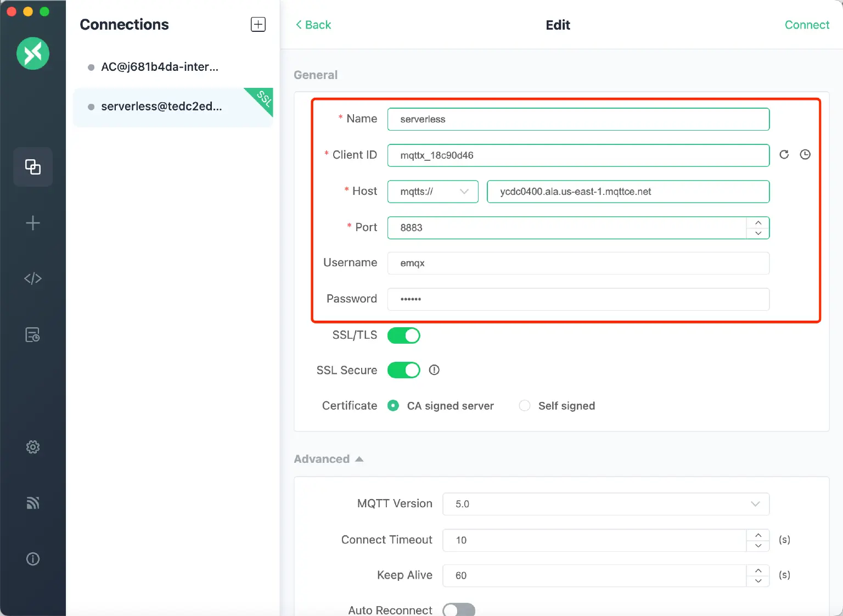Open the About info icon in sidebar
This screenshot has width=843, height=616.
tap(33, 559)
